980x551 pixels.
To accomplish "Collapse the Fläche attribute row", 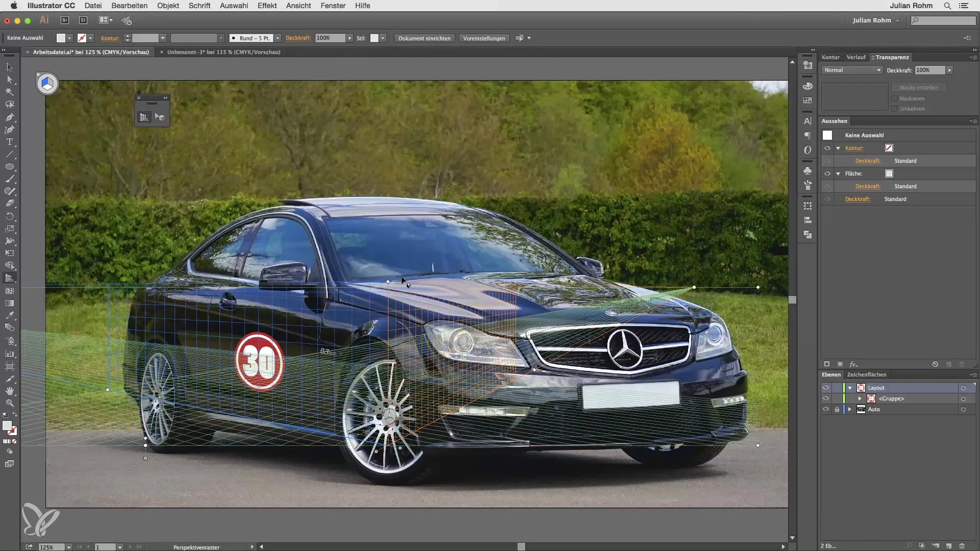I will 838,173.
